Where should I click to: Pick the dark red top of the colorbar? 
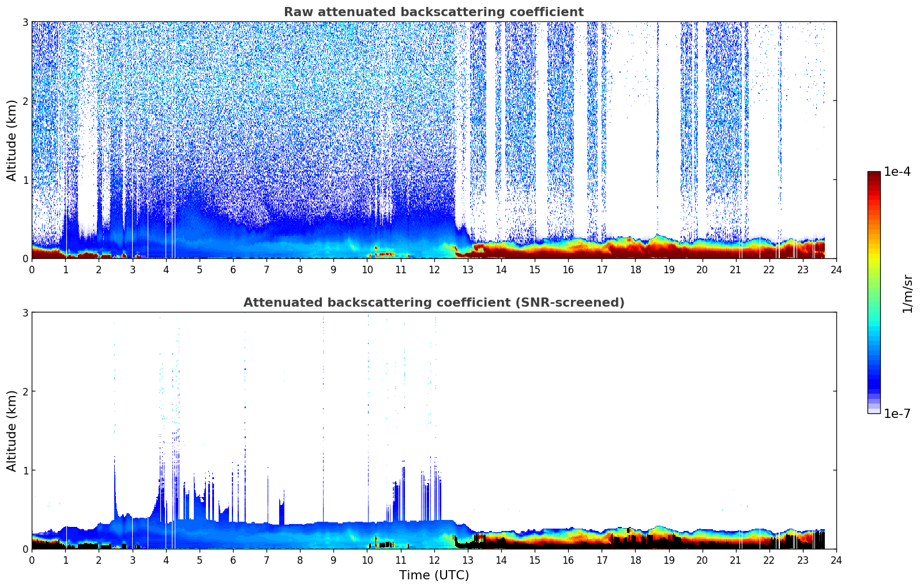point(874,176)
